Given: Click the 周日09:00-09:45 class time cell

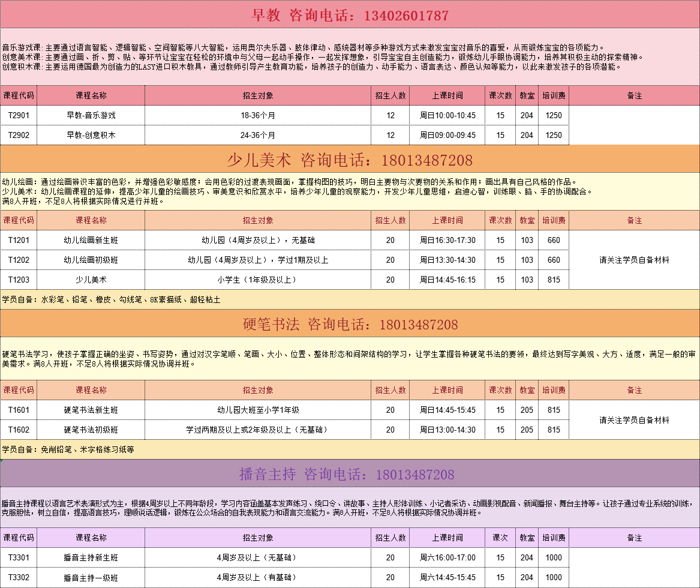Looking at the screenshot, I should pos(447,135).
